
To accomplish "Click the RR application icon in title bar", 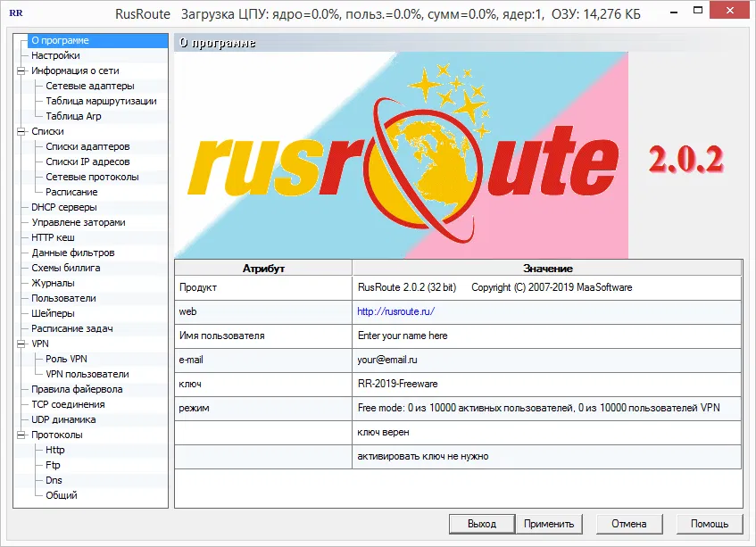I will click(x=16, y=13).
